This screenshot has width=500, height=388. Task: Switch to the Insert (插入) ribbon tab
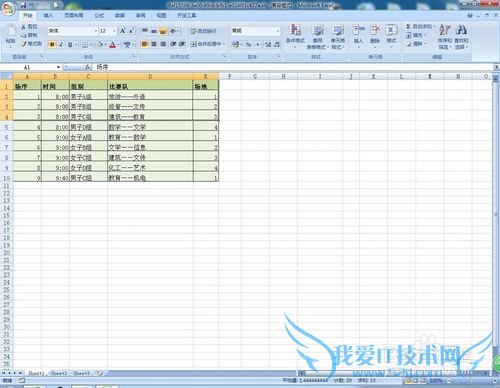[48, 15]
